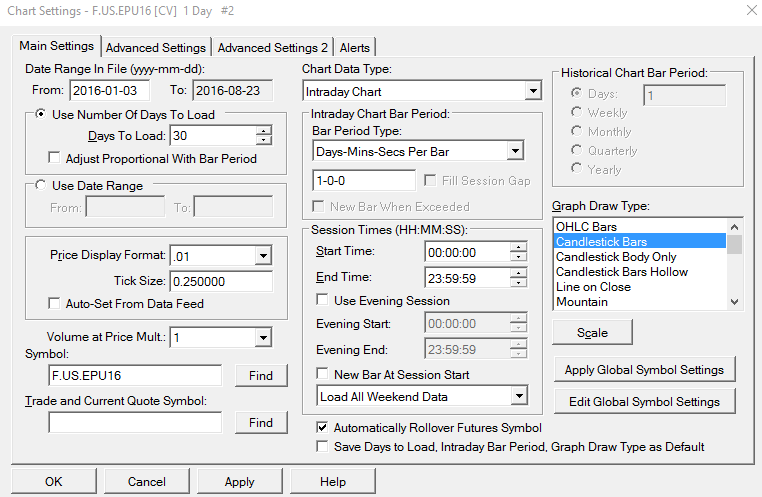Click the Graph Draw Type list scroll-down arrow
Image resolution: width=762 pixels, height=497 pixels.
click(734, 302)
